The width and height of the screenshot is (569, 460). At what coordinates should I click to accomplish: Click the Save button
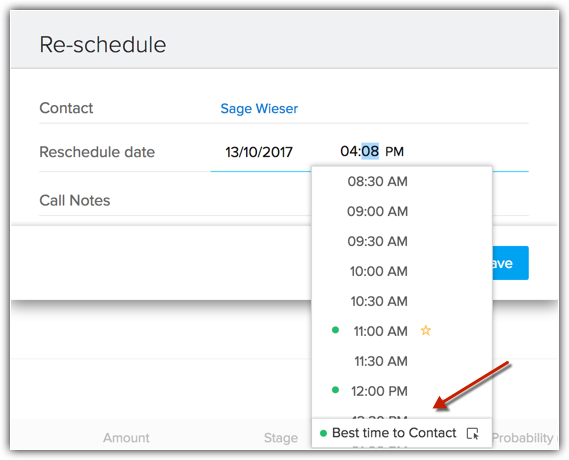coord(510,263)
